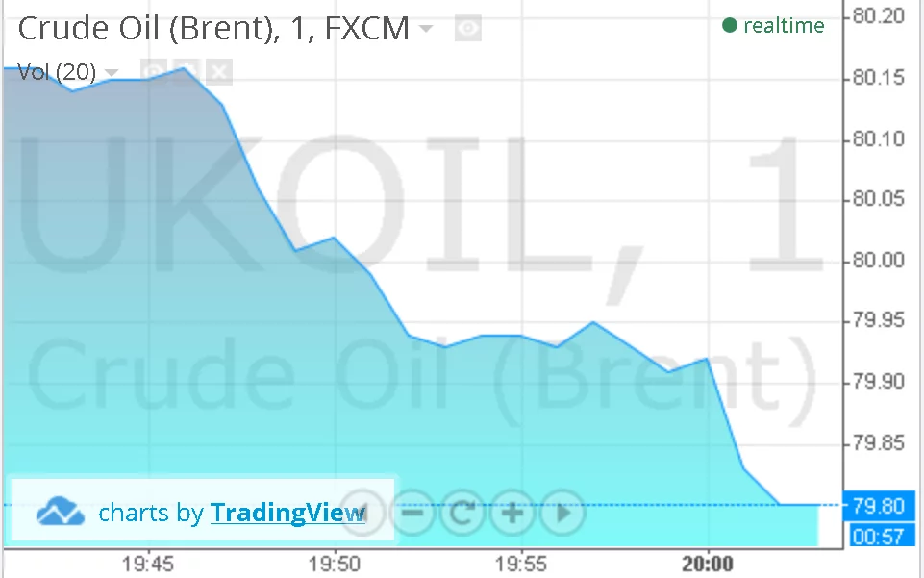The width and height of the screenshot is (924, 578).
Task: Expand the Crude Oil (Brent) symbol dropdown arrow
Action: coord(425,29)
